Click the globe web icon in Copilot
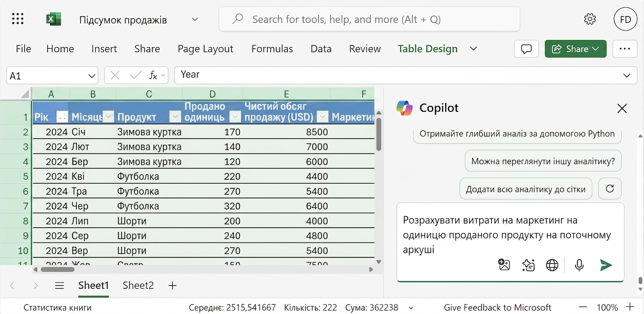Viewport: 644px width, 314px height. [x=552, y=265]
